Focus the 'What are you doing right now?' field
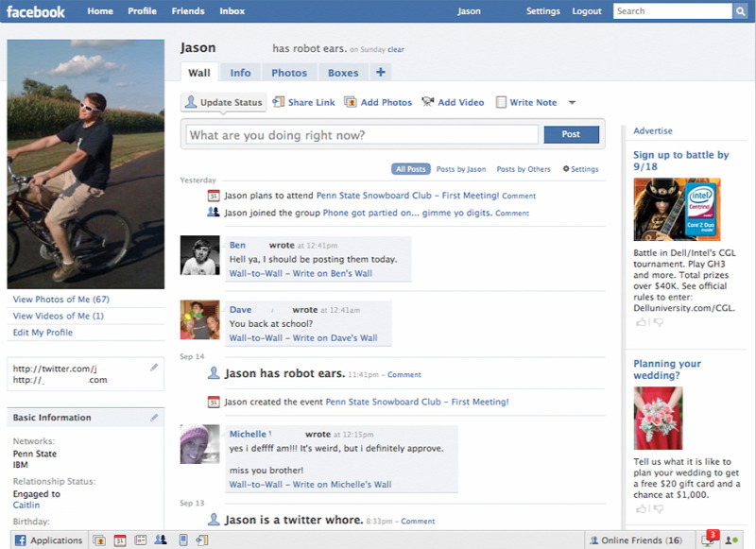This screenshot has width=756, height=549. (362, 134)
